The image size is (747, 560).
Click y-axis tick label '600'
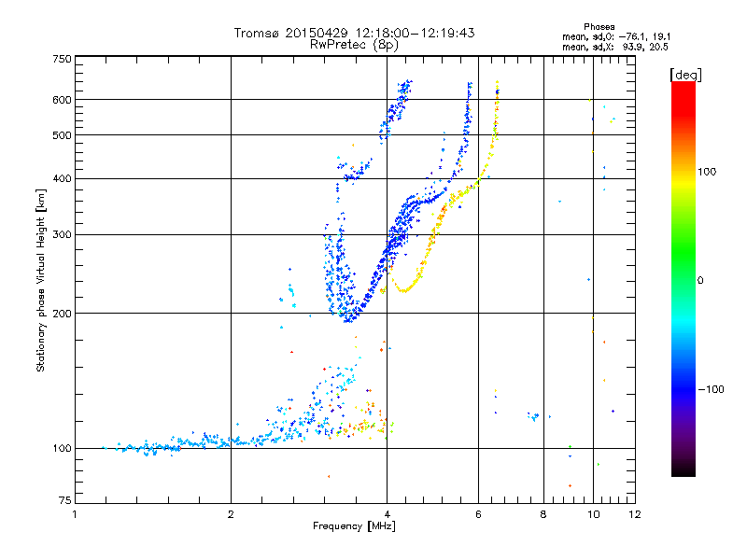(63, 100)
